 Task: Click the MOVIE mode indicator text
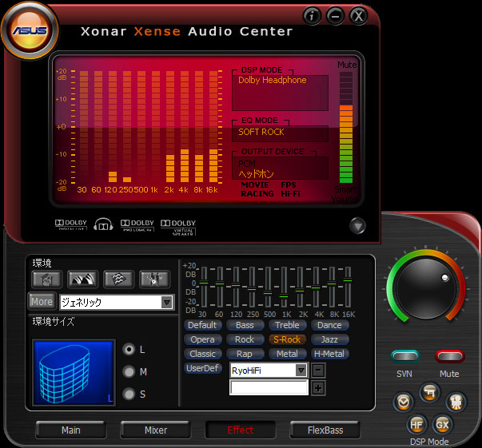[x=255, y=184]
